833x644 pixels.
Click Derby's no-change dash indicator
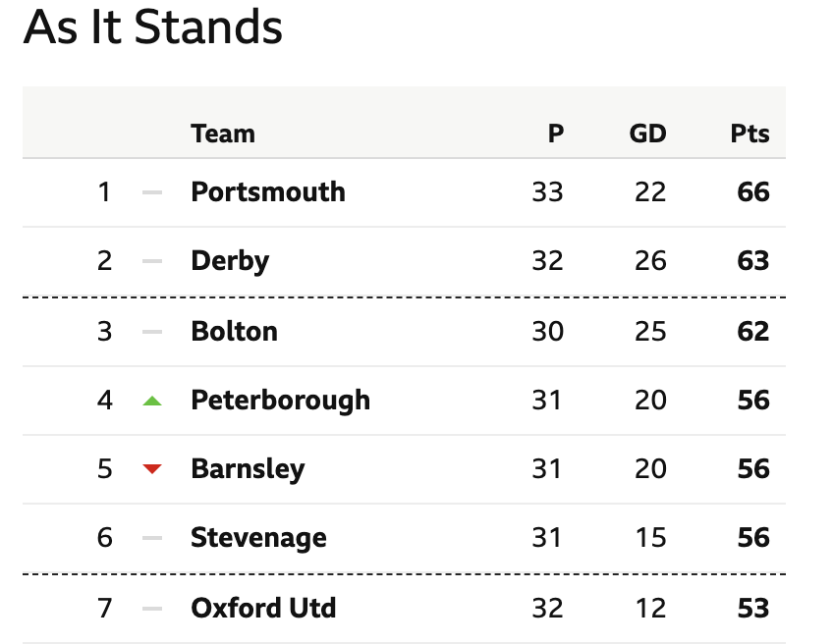tap(152, 261)
